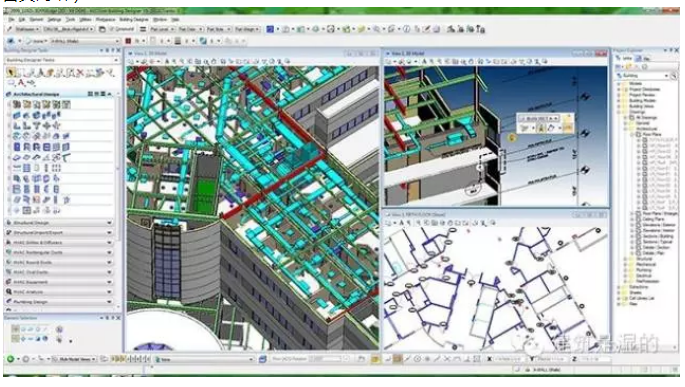This screenshot has height=387, width=685.
Task: Open the active level dropdown in attributes toolbar
Action: click(x=85, y=41)
